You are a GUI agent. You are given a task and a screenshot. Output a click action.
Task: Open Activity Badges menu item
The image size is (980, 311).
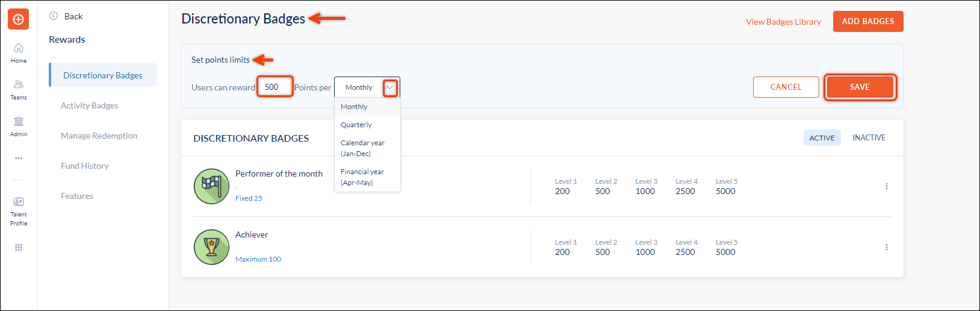(x=89, y=105)
